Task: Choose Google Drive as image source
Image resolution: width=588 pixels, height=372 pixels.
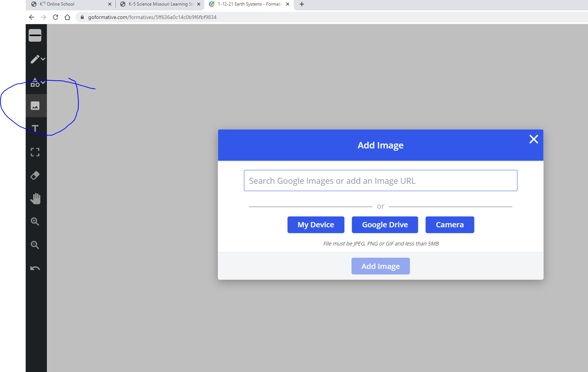Action: pos(385,225)
